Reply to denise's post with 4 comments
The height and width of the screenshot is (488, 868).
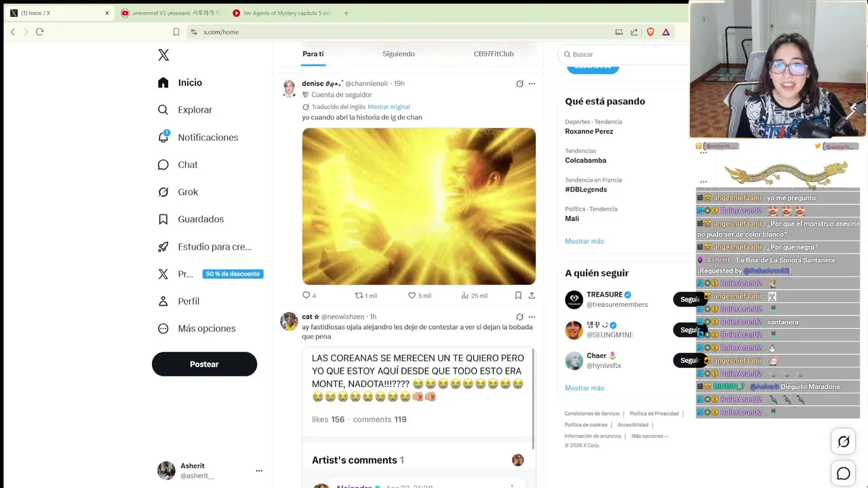pos(309,296)
